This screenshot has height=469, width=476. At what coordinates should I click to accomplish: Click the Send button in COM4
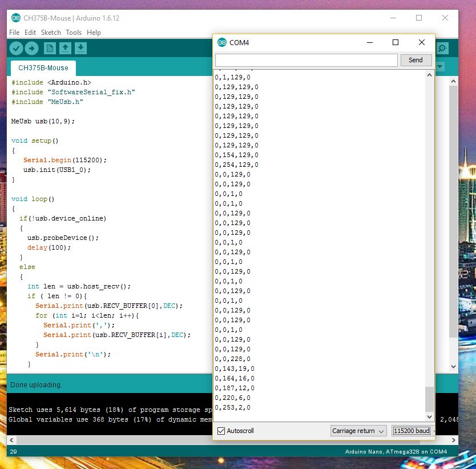click(x=416, y=60)
